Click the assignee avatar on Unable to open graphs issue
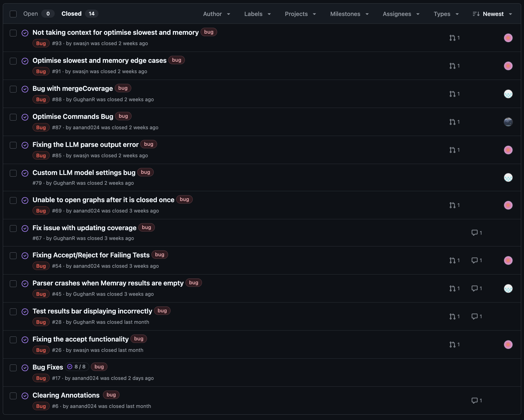 pyautogui.click(x=508, y=205)
